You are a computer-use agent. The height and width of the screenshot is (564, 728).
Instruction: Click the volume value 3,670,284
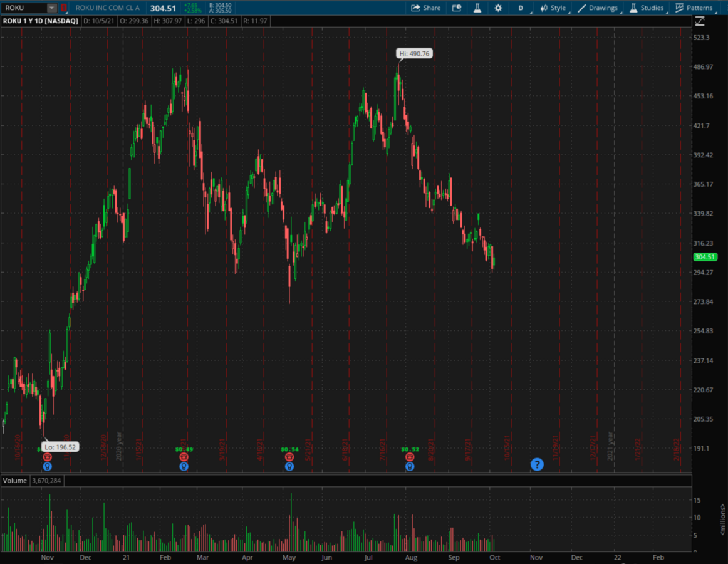pyautogui.click(x=46, y=481)
